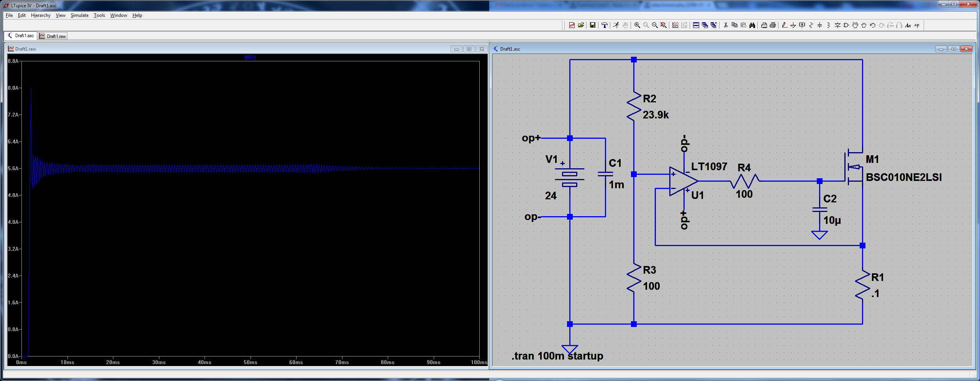Switch to the Draft1.asc tab
Viewport: 980px width, 381px height.
(21, 36)
